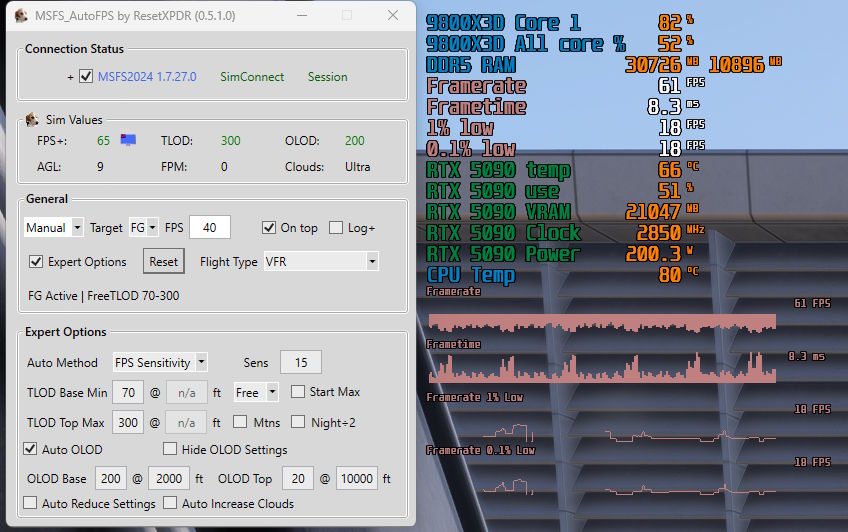Enable Auto Increase Clouds
Screen dimensions: 848x532
pyautogui.click(x=170, y=503)
